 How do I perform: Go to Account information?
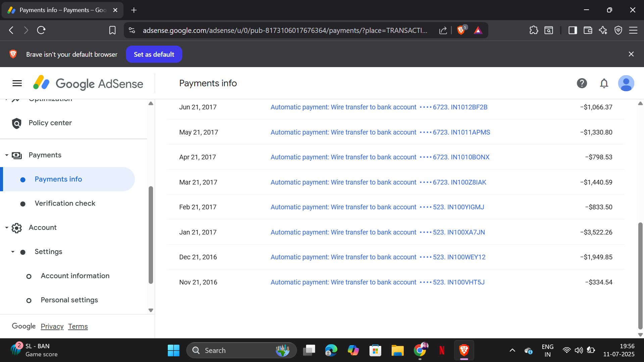[x=75, y=276]
